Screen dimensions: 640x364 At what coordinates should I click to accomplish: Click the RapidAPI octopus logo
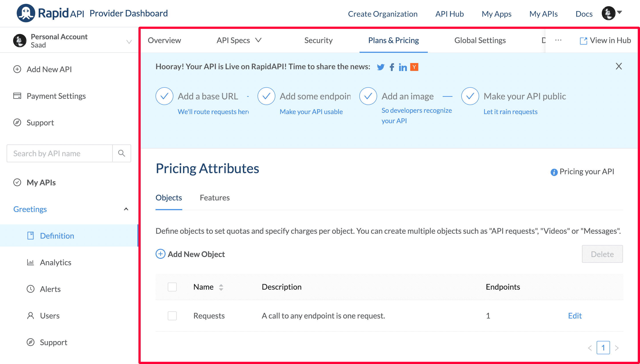coord(26,13)
